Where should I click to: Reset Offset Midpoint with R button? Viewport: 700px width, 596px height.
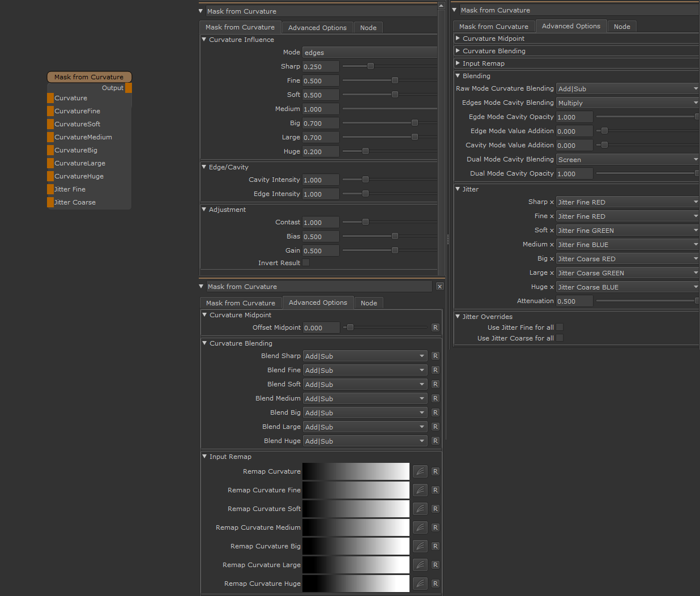[435, 327]
